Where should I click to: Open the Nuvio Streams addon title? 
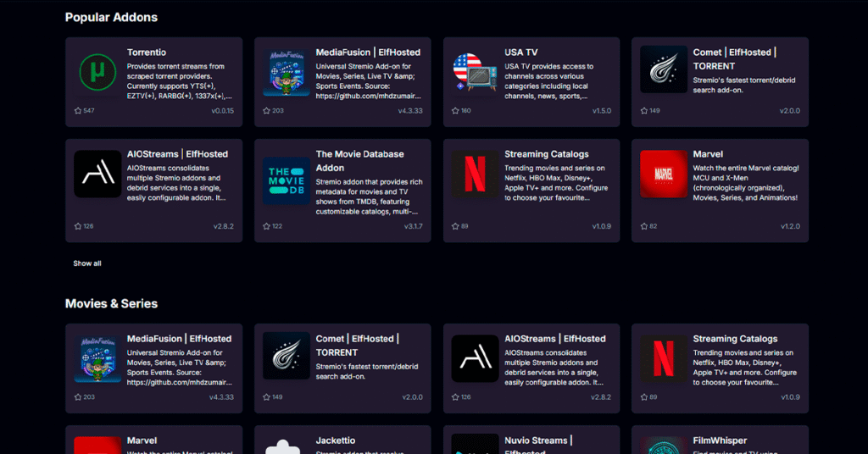click(x=538, y=446)
